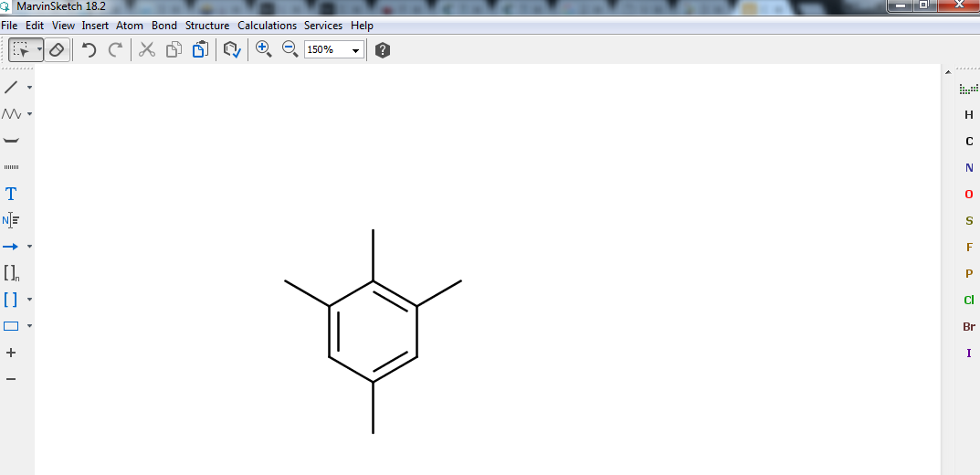Expand the reaction arrow tool options
980x475 pixels.
click(29, 247)
